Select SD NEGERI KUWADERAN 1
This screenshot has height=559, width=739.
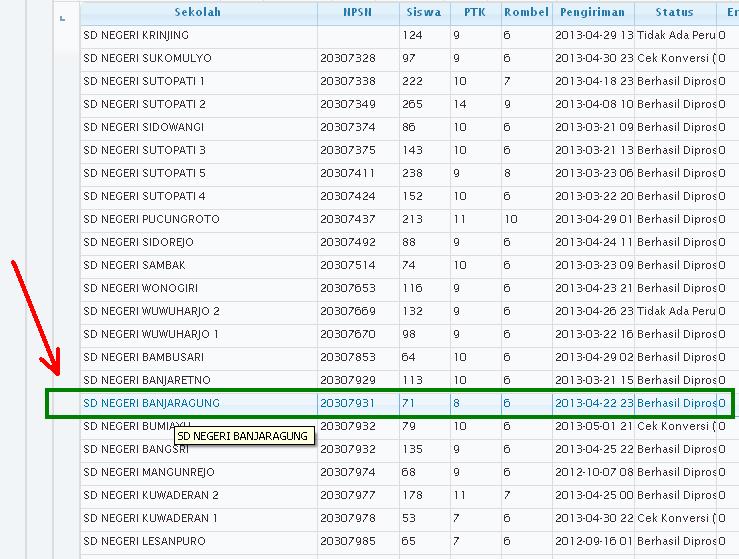151,519
